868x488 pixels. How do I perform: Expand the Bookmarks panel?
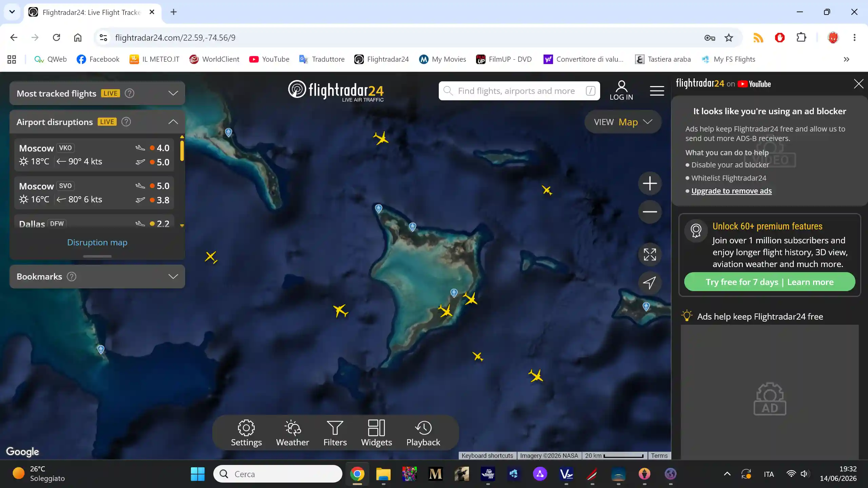pos(173,277)
